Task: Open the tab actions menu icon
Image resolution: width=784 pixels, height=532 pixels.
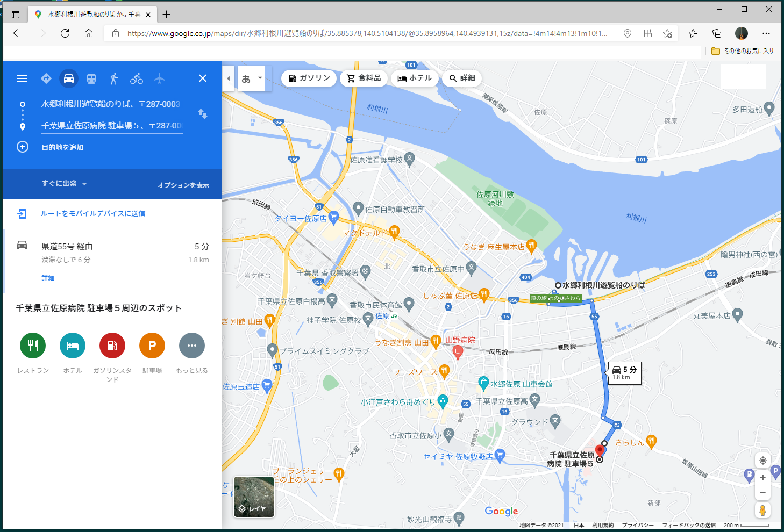Action: (x=15, y=15)
